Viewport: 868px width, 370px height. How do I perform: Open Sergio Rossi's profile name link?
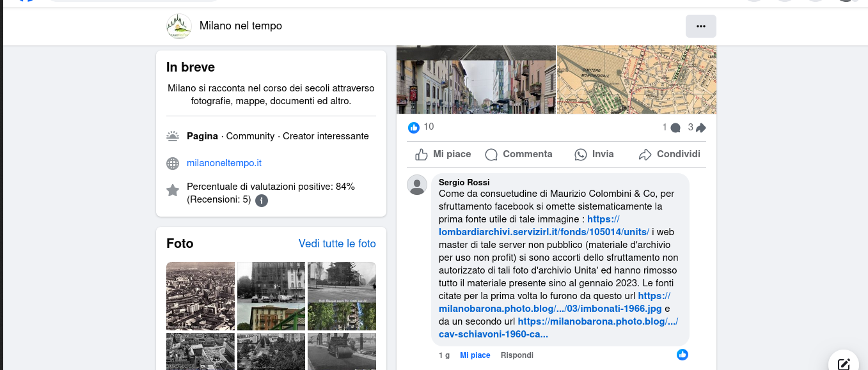point(464,182)
